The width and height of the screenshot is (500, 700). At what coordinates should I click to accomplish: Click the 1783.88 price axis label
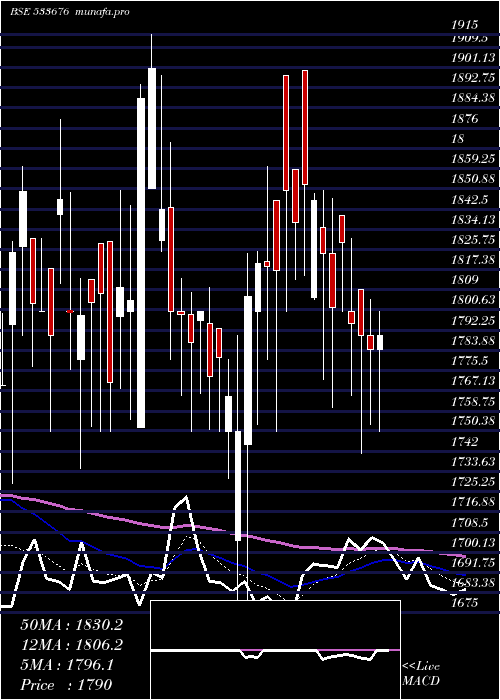[473, 341]
